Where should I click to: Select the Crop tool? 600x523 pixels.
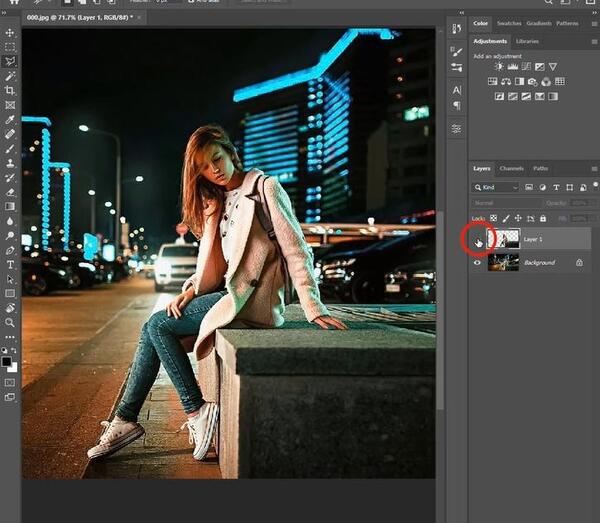pos(10,91)
